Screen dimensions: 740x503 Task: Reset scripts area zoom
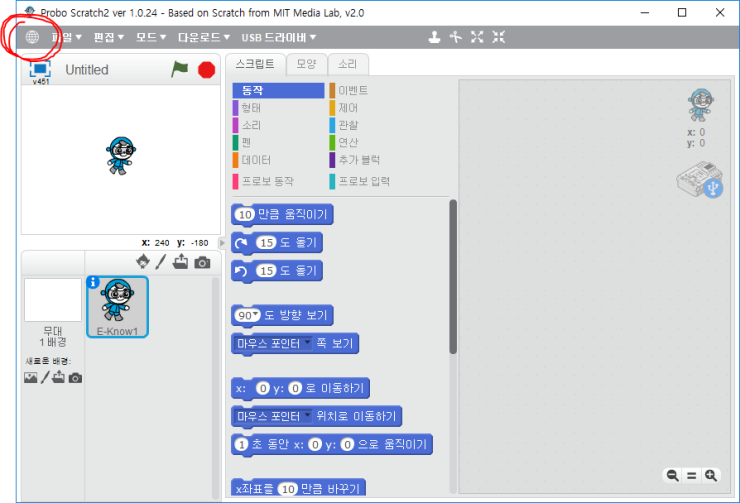pyautogui.click(x=691, y=476)
